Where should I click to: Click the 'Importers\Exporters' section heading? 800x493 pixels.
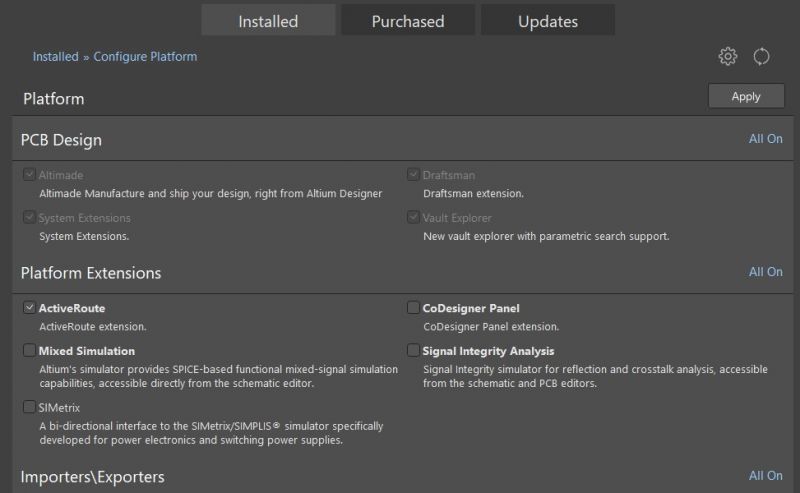[92, 477]
